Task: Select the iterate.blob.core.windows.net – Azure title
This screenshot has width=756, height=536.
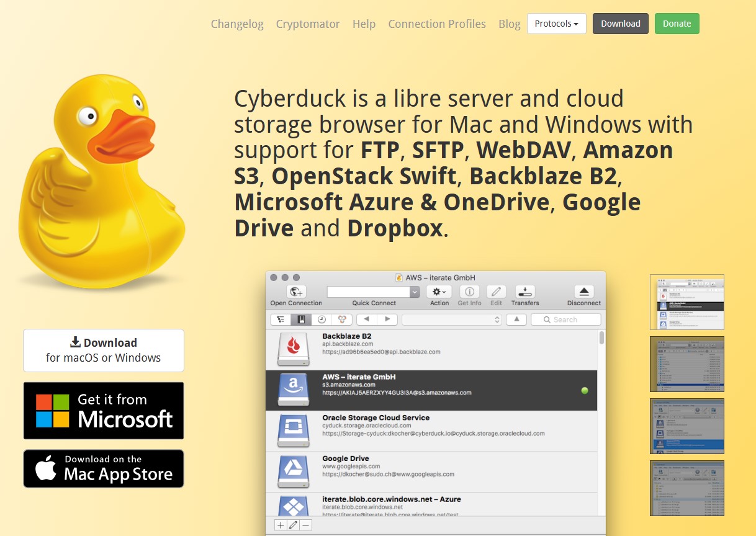Action: [x=392, y=499]
